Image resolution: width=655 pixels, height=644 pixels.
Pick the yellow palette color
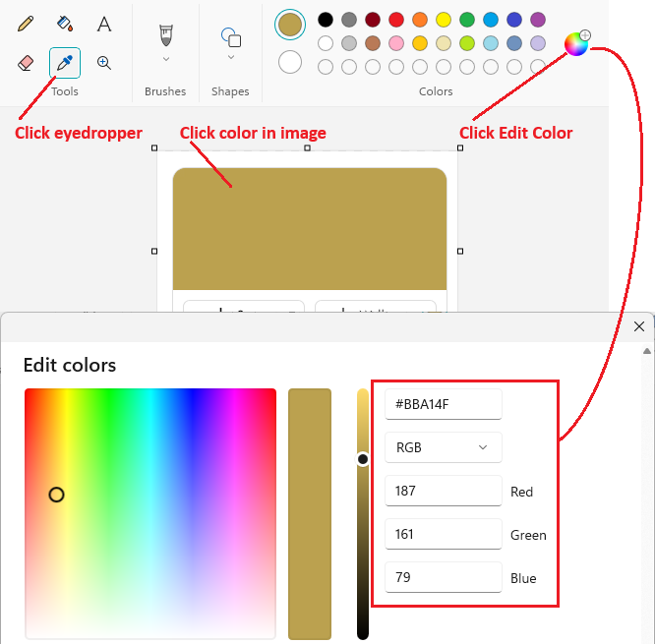(444, 20)
